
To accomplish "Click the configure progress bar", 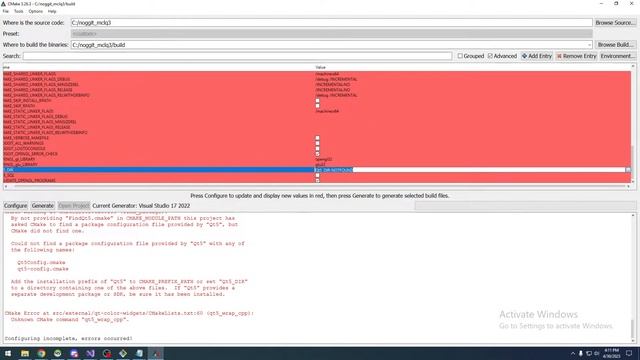I will (x=525, y=206).
